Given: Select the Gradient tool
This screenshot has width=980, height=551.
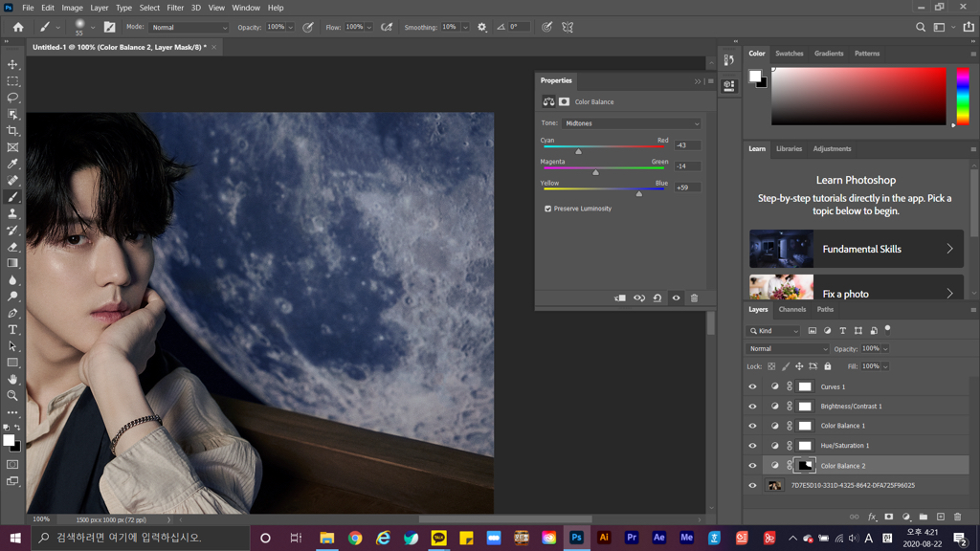Looking at the screenshot, I should coord(12,263).
